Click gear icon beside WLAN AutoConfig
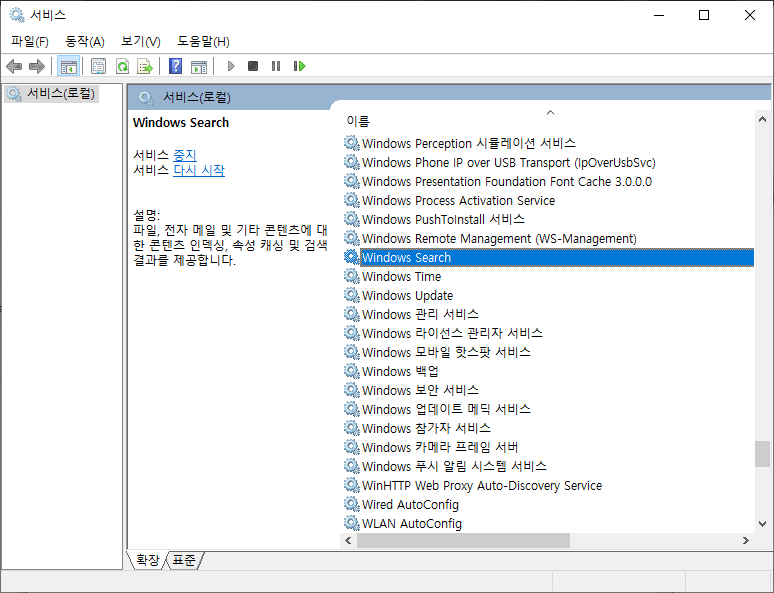Screen dimensions: 774x593 point(351,523)
